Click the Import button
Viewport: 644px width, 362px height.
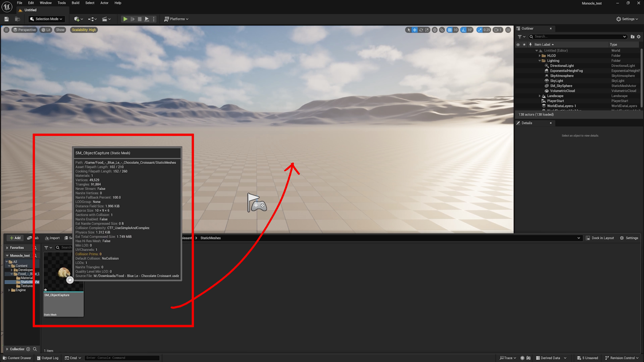[x=52, y=238]
